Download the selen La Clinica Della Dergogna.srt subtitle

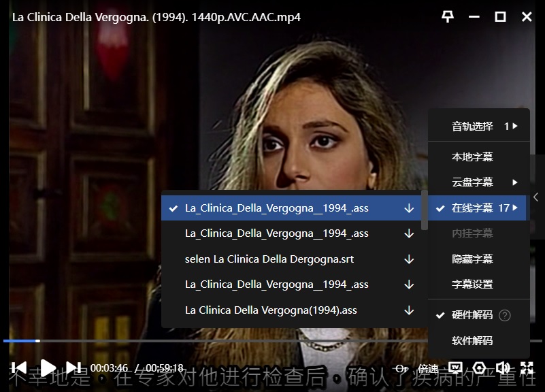click(409, 259)
